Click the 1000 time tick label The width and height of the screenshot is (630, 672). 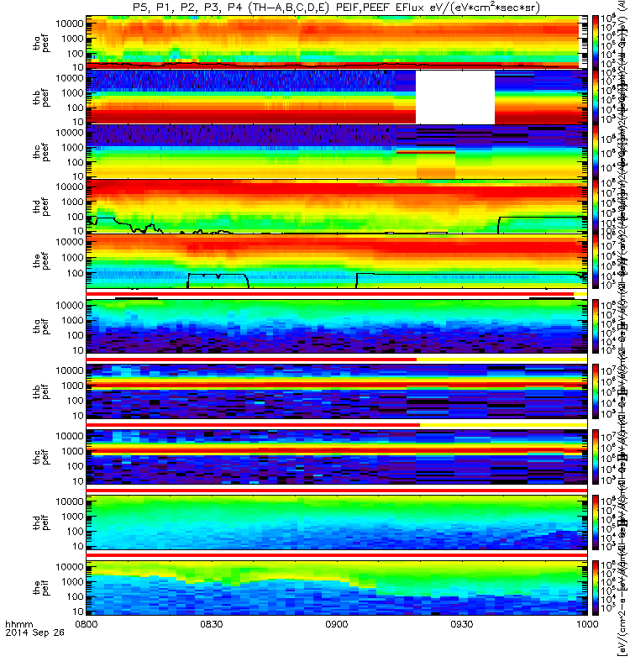click(x=586, y=624)
